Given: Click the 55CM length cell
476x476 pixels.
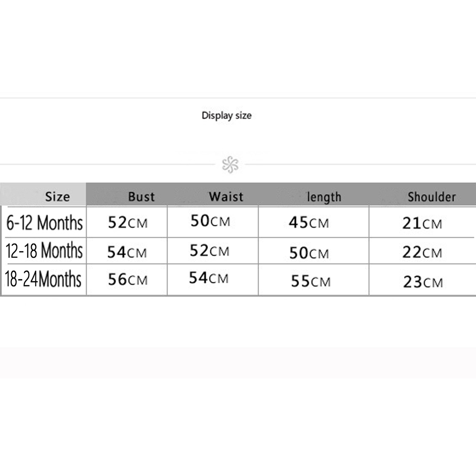Looking at the screenshot, I should 310,281.
